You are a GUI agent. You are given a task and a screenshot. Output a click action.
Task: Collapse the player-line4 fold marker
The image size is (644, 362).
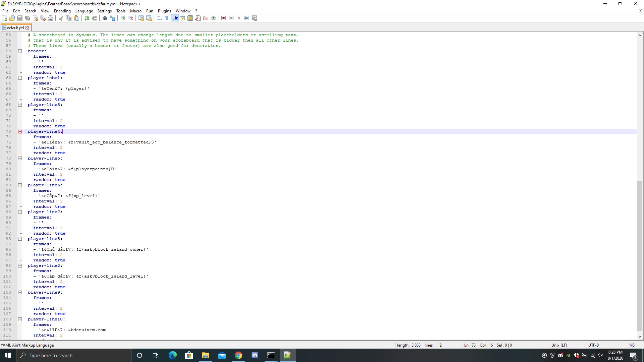[20, 132]
